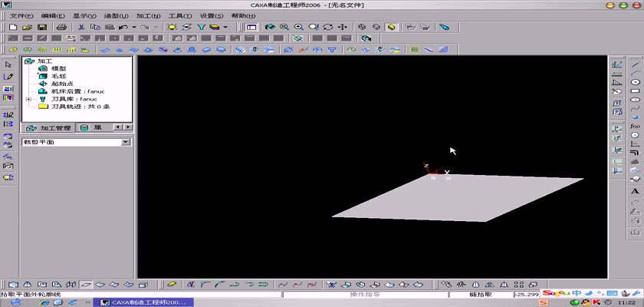Select the trim scissors icon in bottom toolbar
The image size is (644, 307).
click(191, 284)
